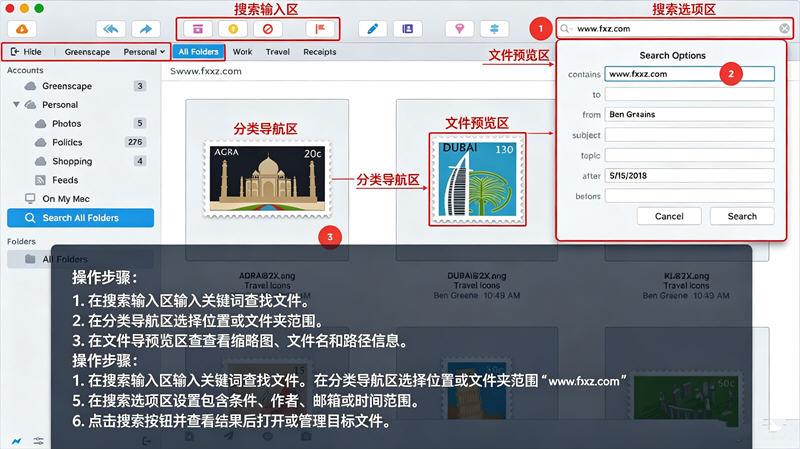Click the Forward arrow icon
This screenshot has height=449, width=800.
coord(146,29)
